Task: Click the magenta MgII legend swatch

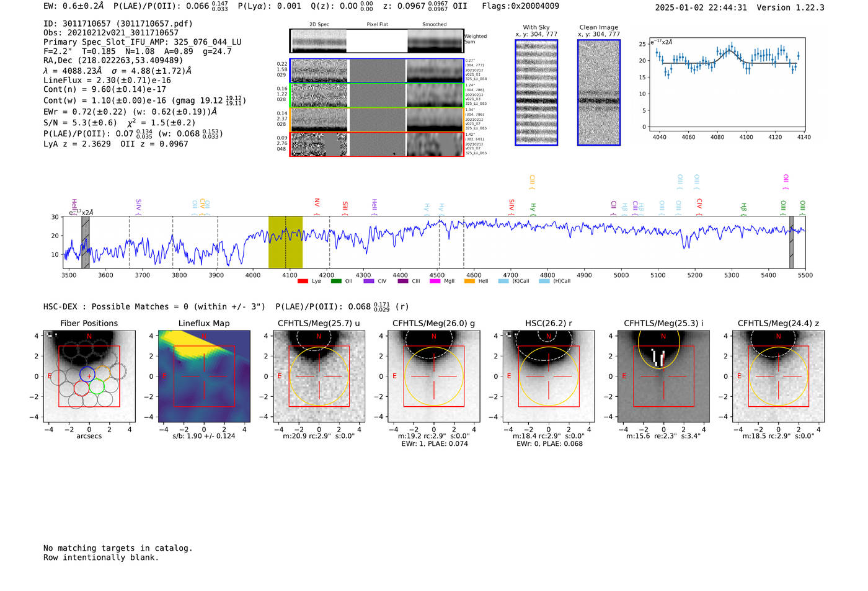Action: tap(435, 281)
